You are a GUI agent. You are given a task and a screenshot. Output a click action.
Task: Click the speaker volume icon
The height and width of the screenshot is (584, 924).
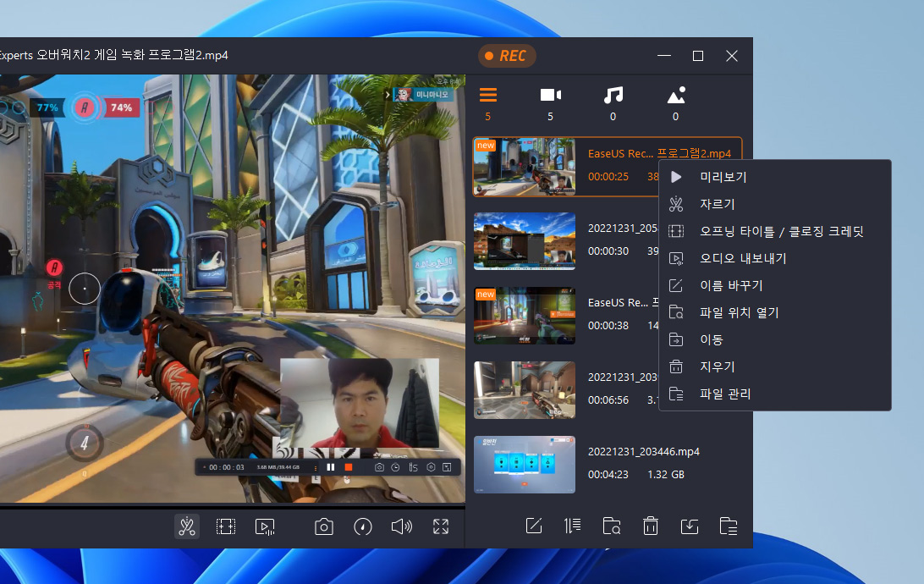coord(402,526)
